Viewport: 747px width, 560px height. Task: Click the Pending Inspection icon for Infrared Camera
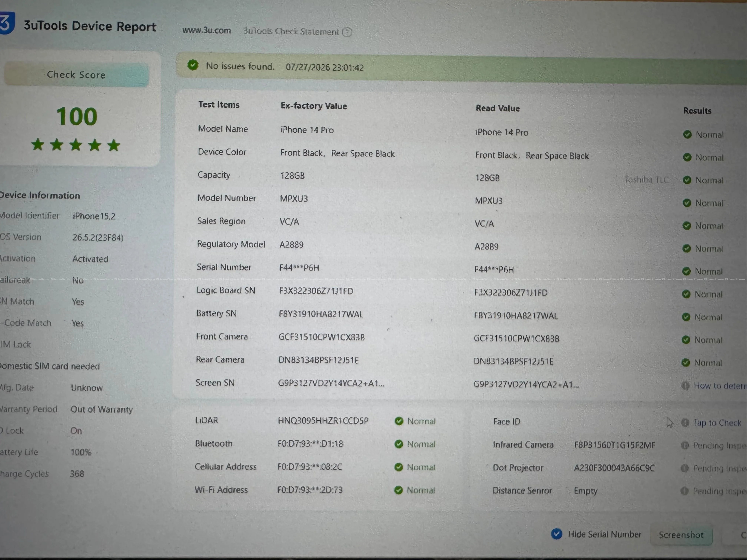(x=685, y=445)
